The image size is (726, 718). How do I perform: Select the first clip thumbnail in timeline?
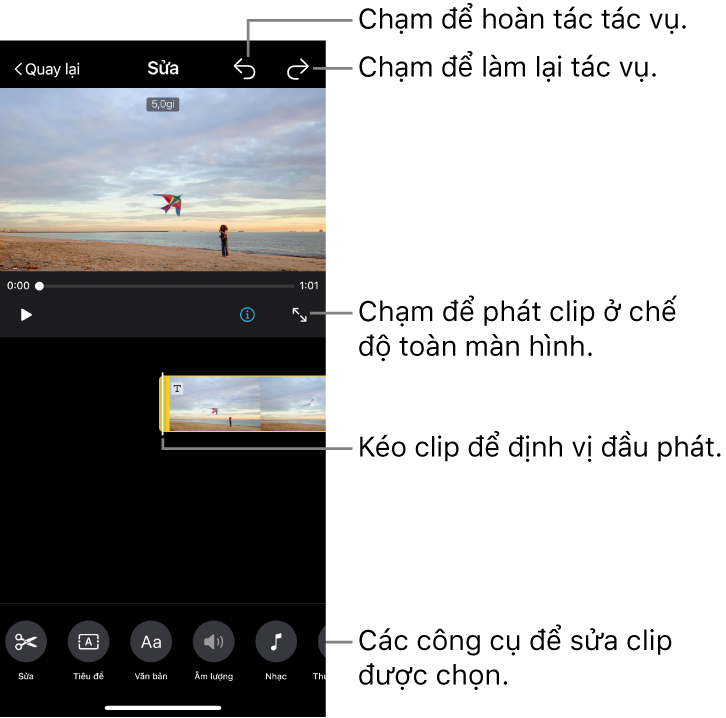(215, 405)
